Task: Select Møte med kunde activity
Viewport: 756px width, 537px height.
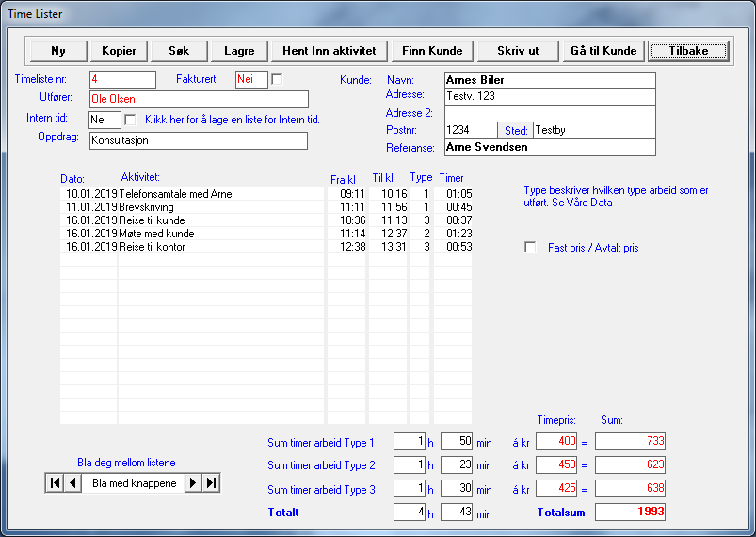Action: pyautogui.click(x=221, y=234)
